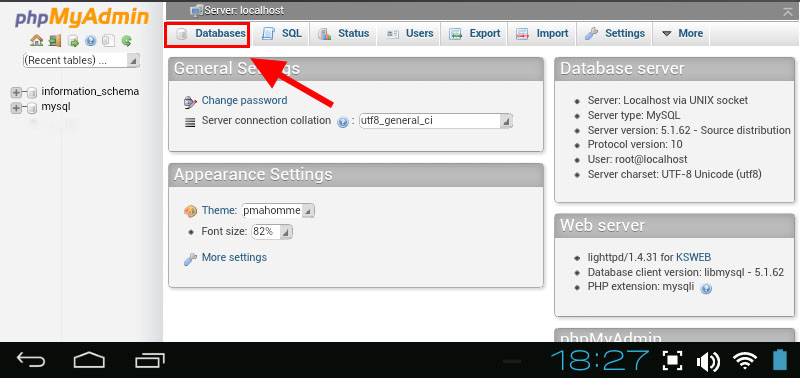Tap the volume speaker icon
Viewport: 800px width, 378px height.
[x=708, y=361]
